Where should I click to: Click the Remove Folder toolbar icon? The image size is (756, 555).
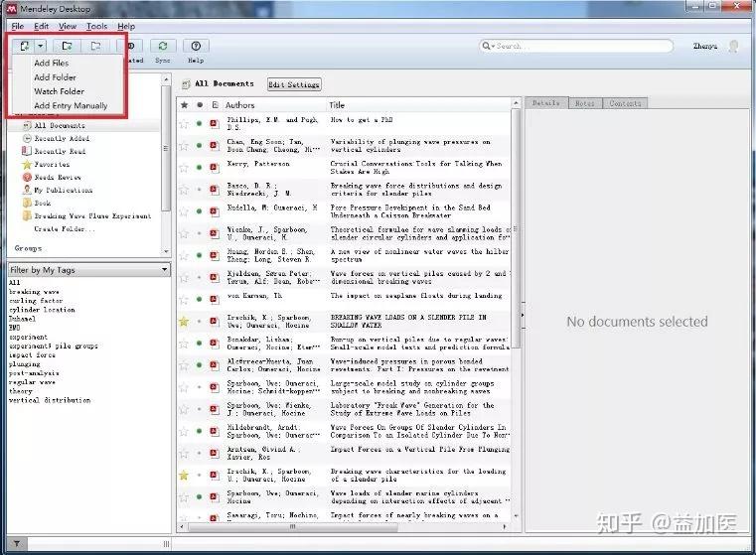point(96,46)
